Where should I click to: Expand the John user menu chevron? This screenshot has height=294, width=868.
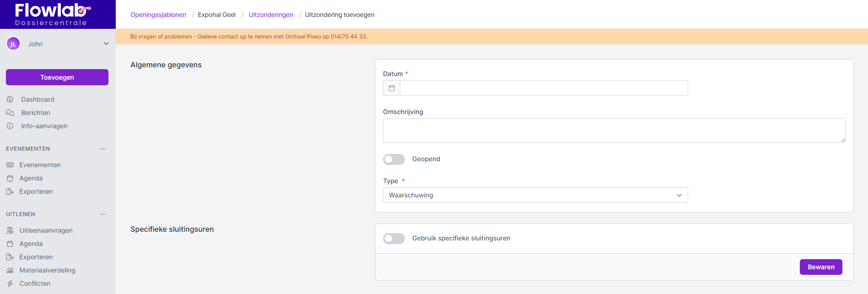point(106,44)
